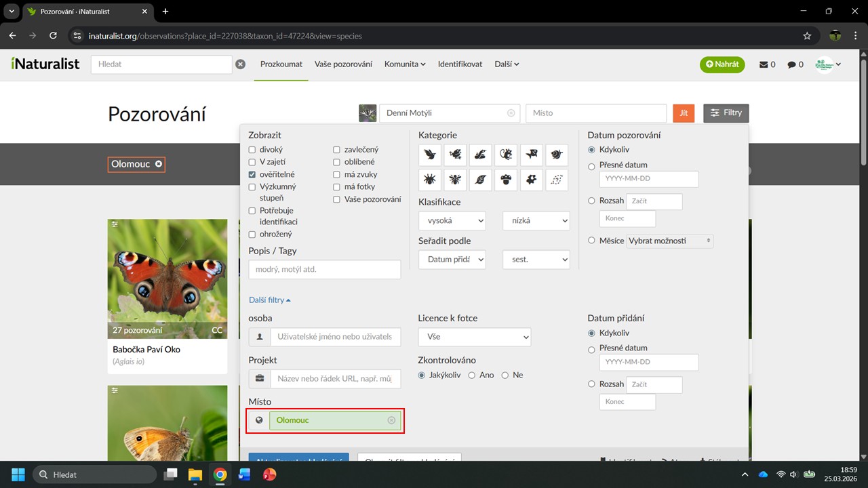Tick the 'má fotky' checkbox
The height and width of the screenshot is (488, 868).
(x=337, y=186)
